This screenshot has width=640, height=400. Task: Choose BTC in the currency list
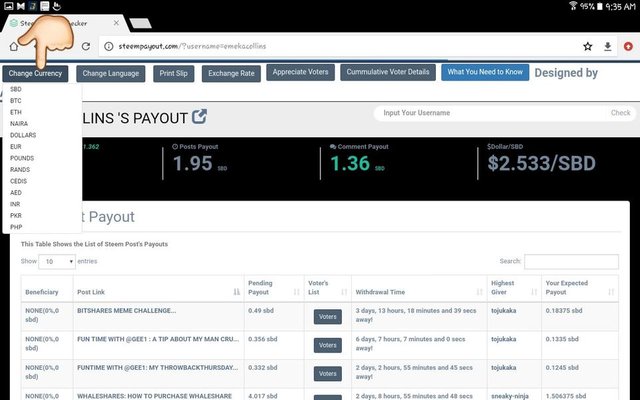[16, 100]
